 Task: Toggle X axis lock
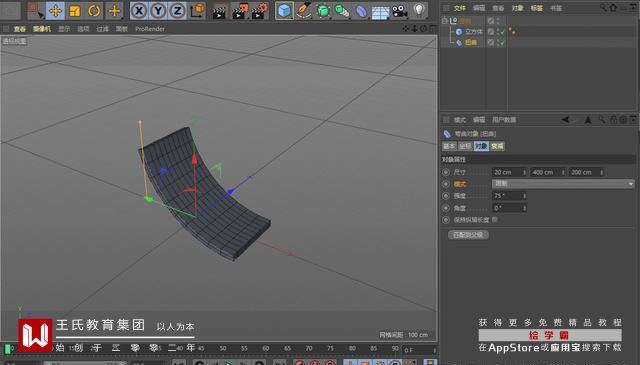[139, 11]
